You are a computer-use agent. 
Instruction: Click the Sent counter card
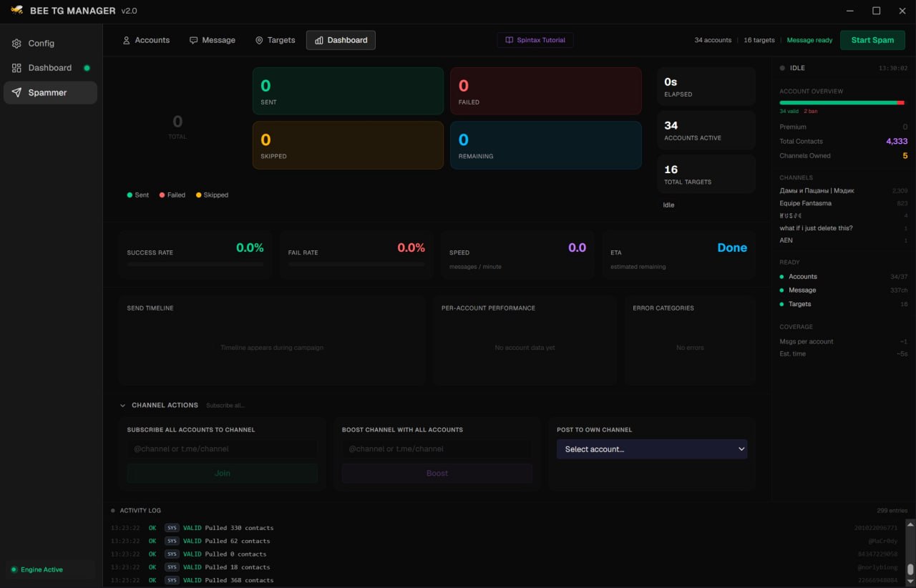[348, 92]
